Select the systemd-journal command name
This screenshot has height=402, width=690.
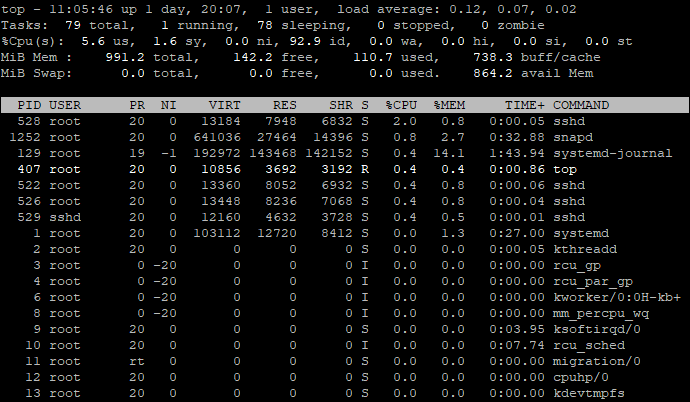pos(613,153)
